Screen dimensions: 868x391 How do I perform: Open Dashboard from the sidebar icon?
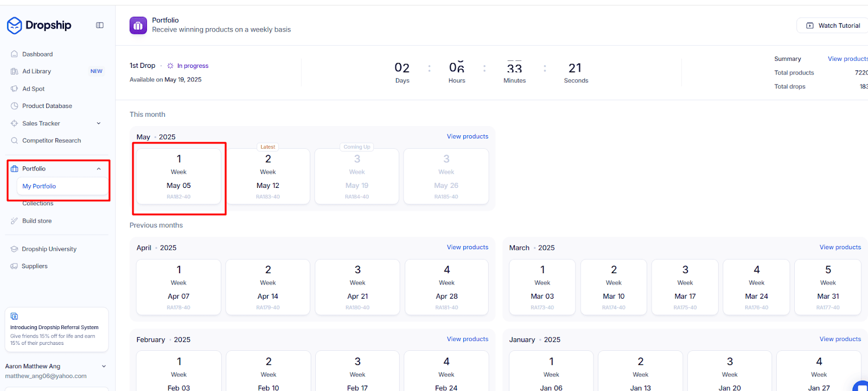click(15, 54)
